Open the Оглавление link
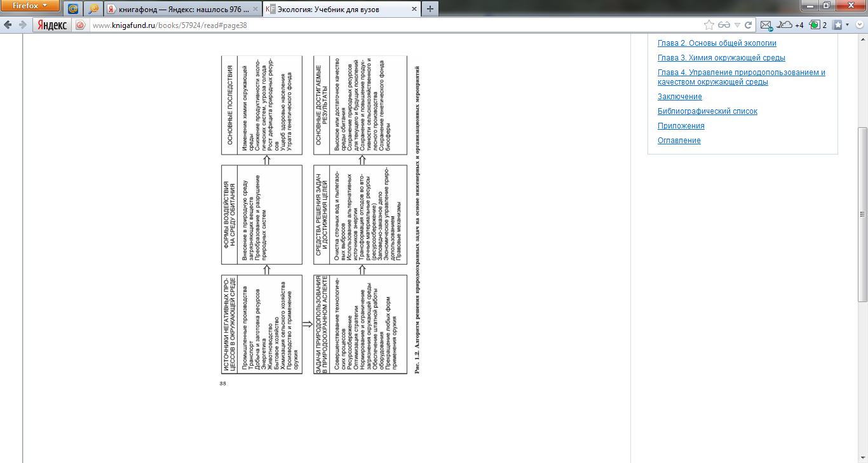This screenshot has height=463, width=868. (679, 141)
